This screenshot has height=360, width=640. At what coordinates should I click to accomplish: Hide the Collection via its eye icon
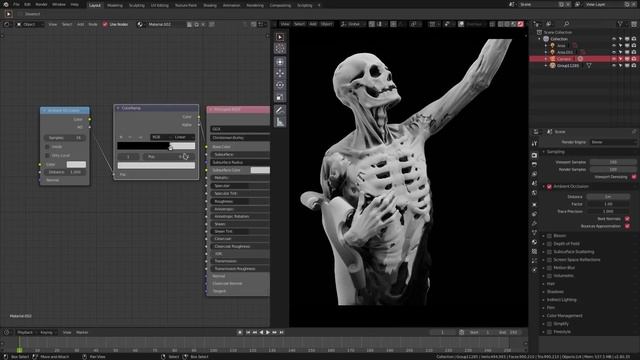(x=613, y=39)
